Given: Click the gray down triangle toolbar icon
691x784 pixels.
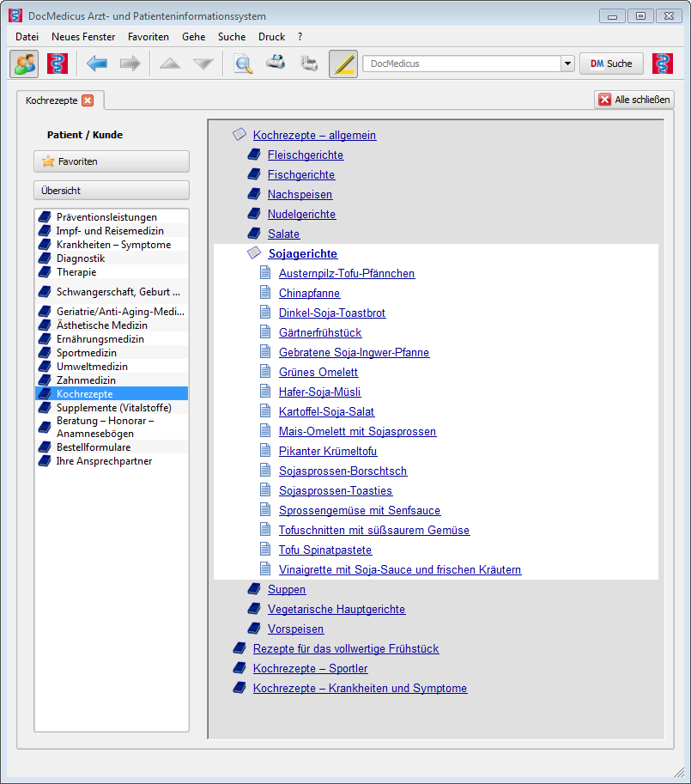Looking at the screenshot, I should coord(203,64).
